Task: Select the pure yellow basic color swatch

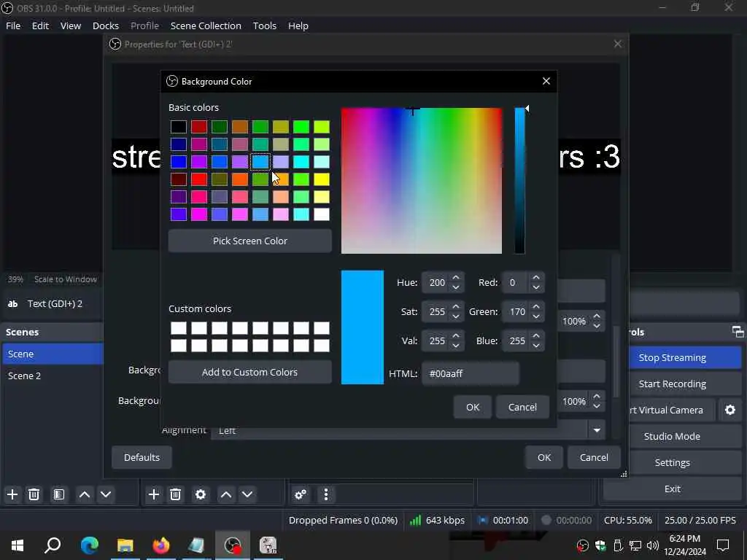Action: coord(322,179)
